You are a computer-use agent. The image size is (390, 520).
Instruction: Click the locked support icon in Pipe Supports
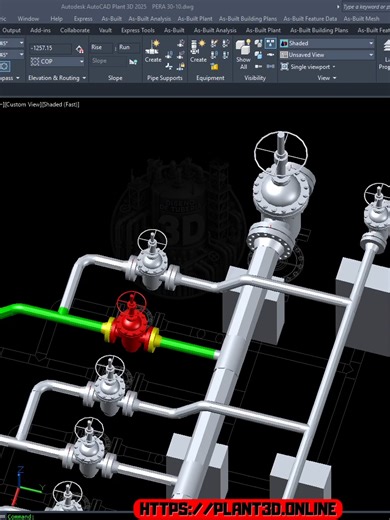pos(181,67)
